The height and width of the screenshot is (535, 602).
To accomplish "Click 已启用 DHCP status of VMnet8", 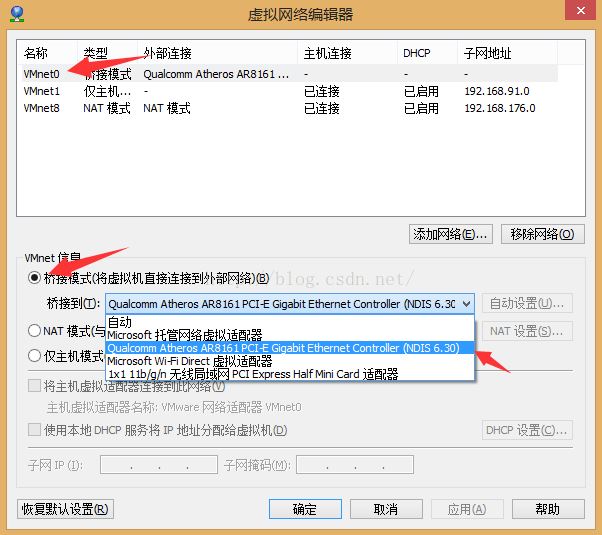I will point(421,108).
